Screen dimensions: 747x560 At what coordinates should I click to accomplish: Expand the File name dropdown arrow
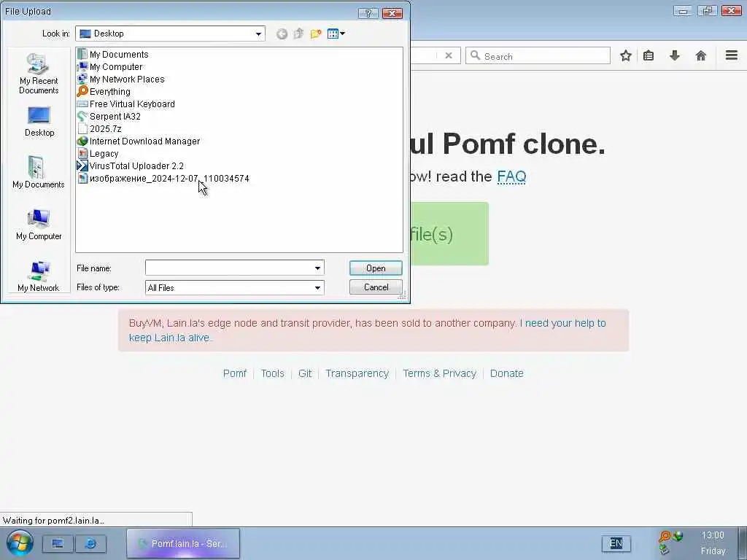point(317,268)
